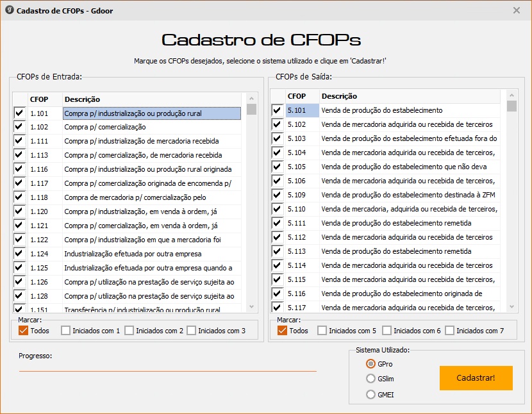
Task: Toggle the CFOP 5.112 row checkbox
Action: pos(277,237)
